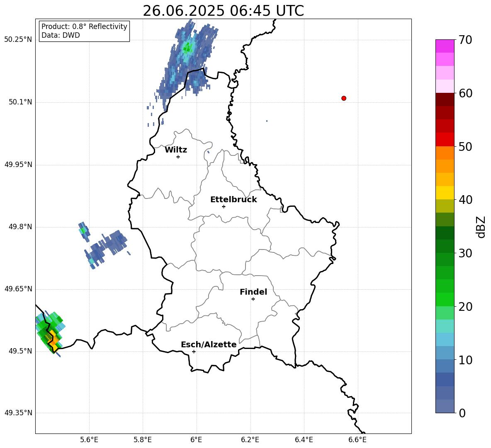Viewport: 491px width, 448px height.
Task: Click the longitude label 6.6°E
Action: 357,440
